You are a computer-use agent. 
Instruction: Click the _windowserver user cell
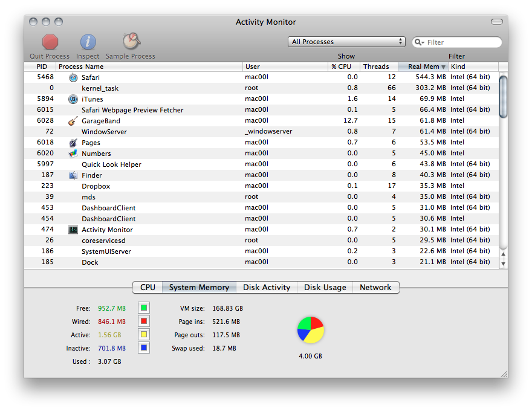[x=268, y=132]
